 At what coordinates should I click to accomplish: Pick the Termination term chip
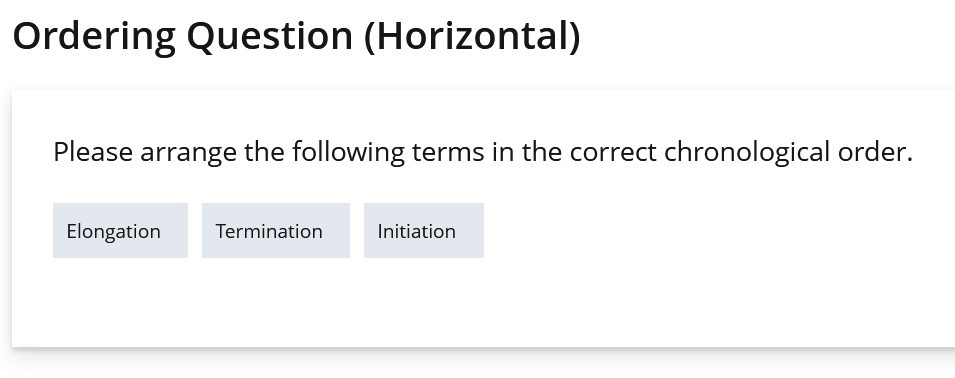[x=276, y=231]
